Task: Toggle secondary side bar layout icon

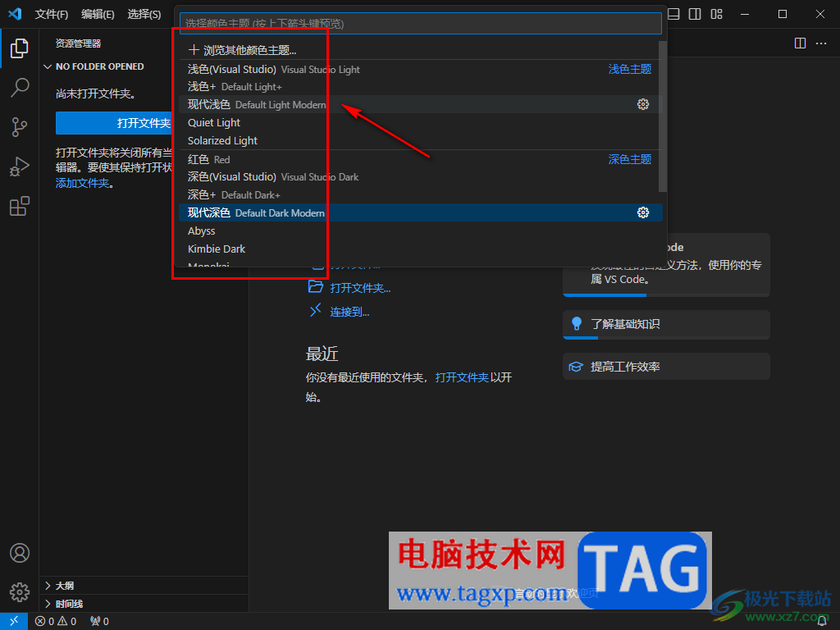Action: [695, 14]
